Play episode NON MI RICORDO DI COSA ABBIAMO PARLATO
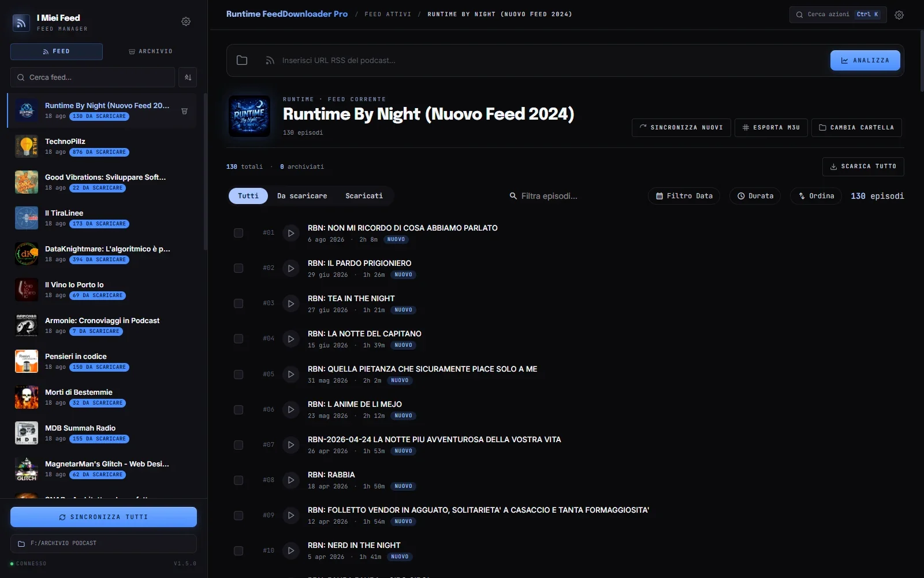 click(x=291, y=233)
